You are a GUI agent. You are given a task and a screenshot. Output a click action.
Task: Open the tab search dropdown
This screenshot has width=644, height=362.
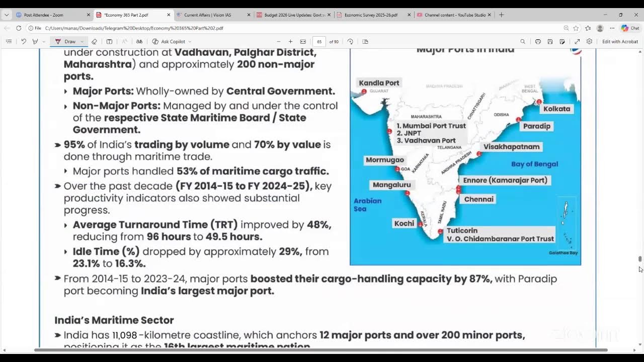pos(7,15)
